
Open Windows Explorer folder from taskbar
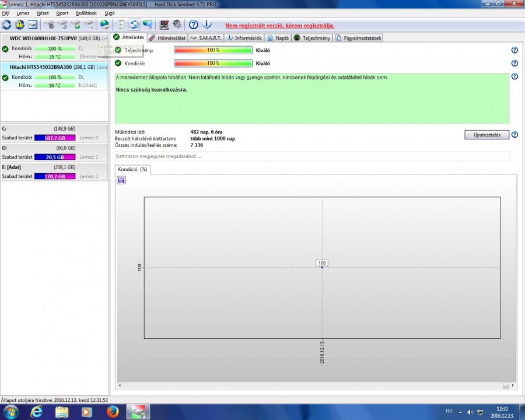[62, 412]
